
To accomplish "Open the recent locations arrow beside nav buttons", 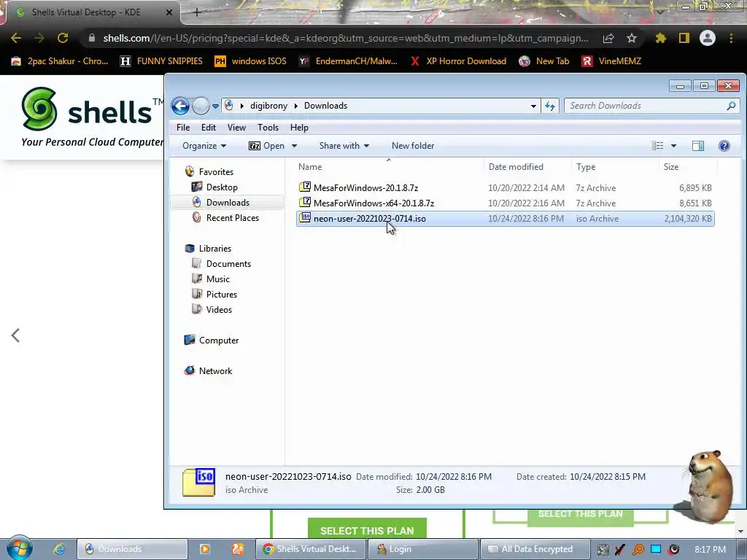I will click(x=215, y=106).
